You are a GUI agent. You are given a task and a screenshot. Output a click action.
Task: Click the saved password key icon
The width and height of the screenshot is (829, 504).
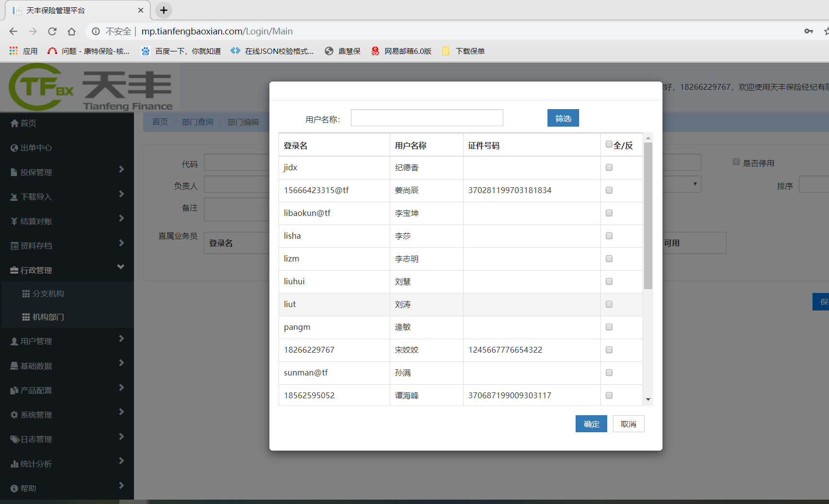coord(808,32)
